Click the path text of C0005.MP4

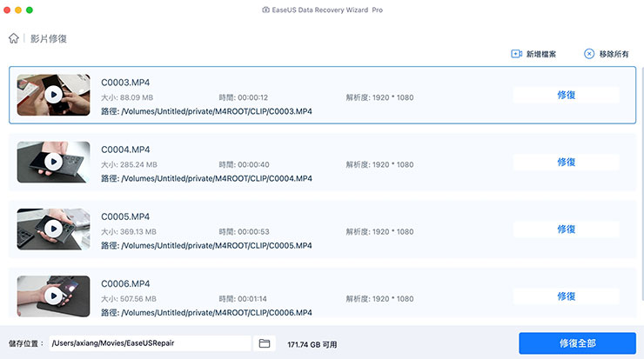[206, 246]
